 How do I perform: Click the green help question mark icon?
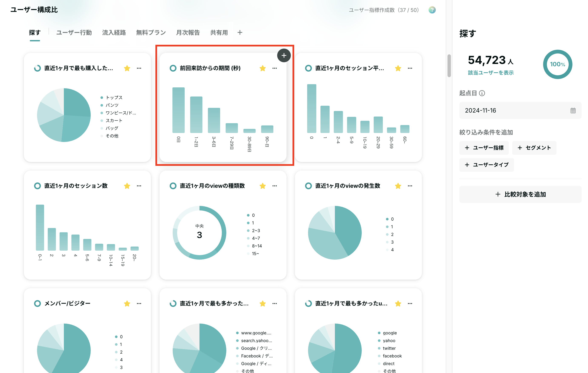click(x=432, y=10)
